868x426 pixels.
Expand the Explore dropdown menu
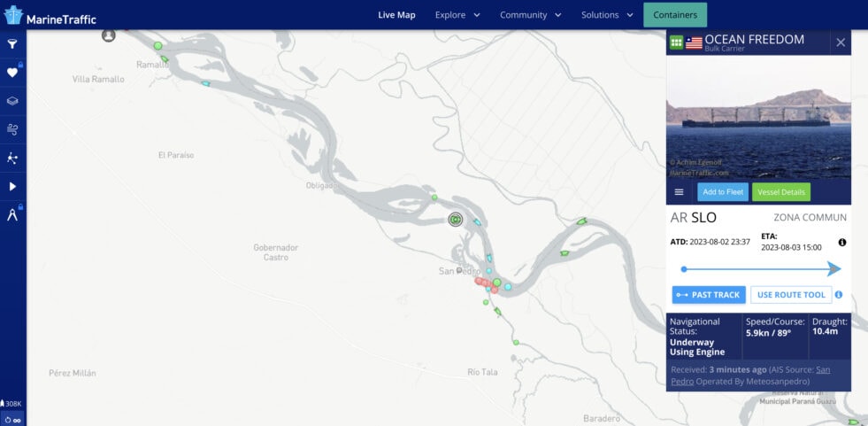(x=457, y=15)
